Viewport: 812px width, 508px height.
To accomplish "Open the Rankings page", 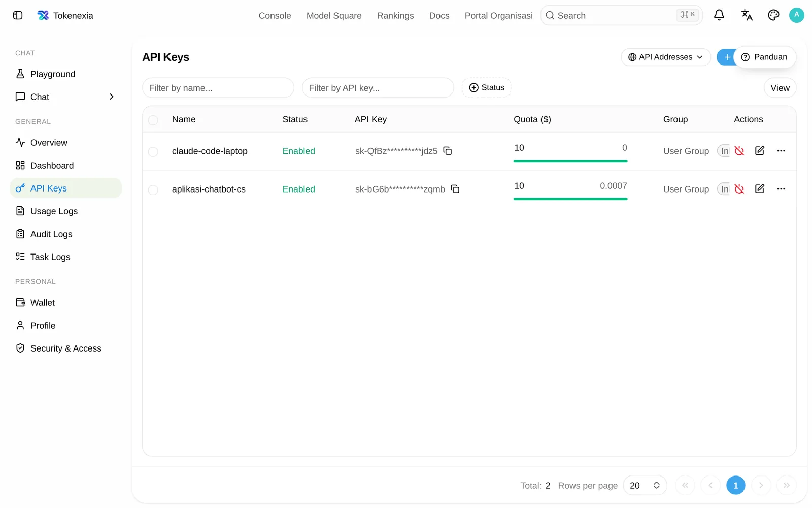I will pyautogui.click(x=395, y=16).
